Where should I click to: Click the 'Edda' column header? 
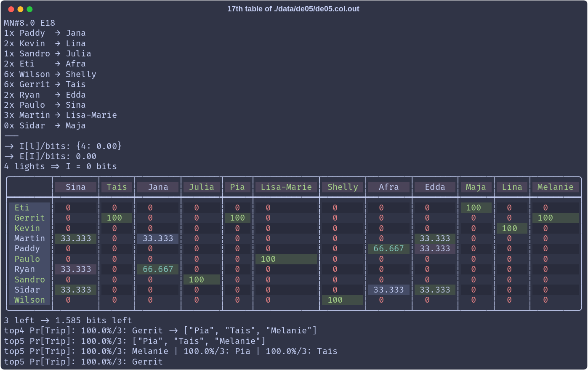click(435, 187)
